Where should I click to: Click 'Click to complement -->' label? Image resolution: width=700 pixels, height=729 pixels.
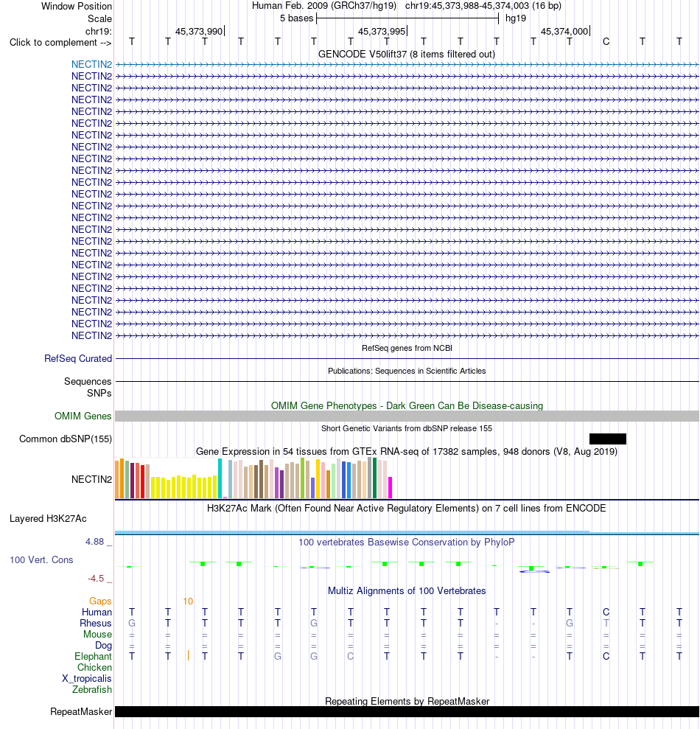pos(60,42)
